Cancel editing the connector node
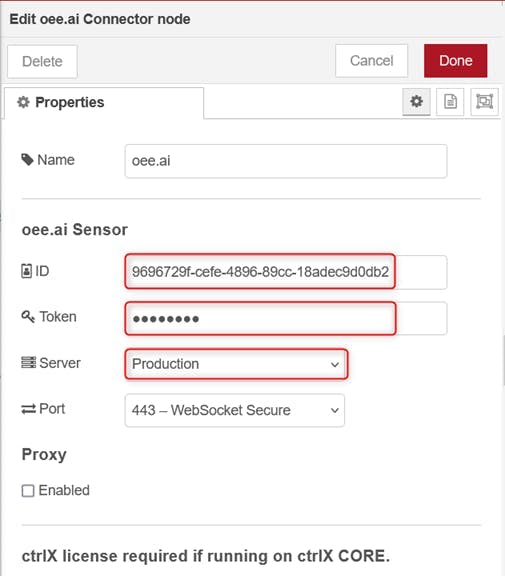Screen dimensions: 505x576 [371, 61]
